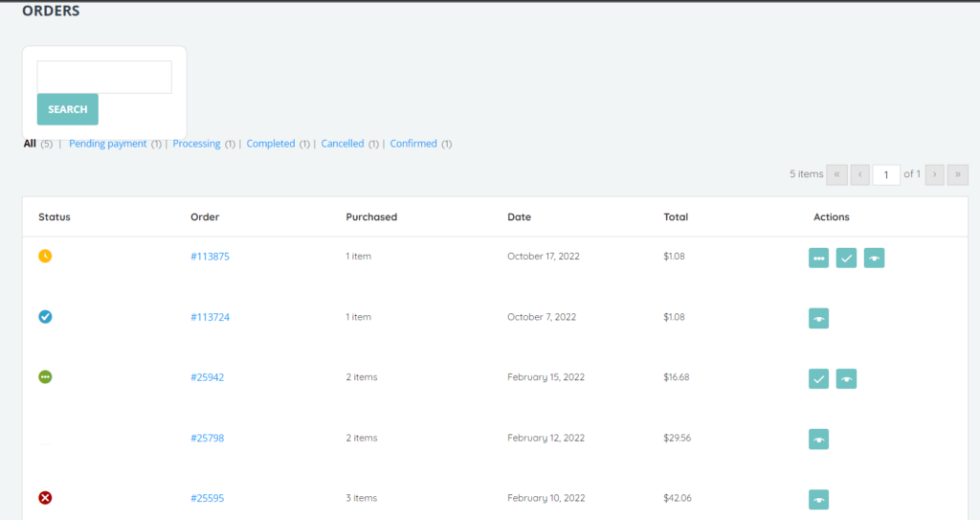Click view eye icon for order #25942

pos(846,379)
